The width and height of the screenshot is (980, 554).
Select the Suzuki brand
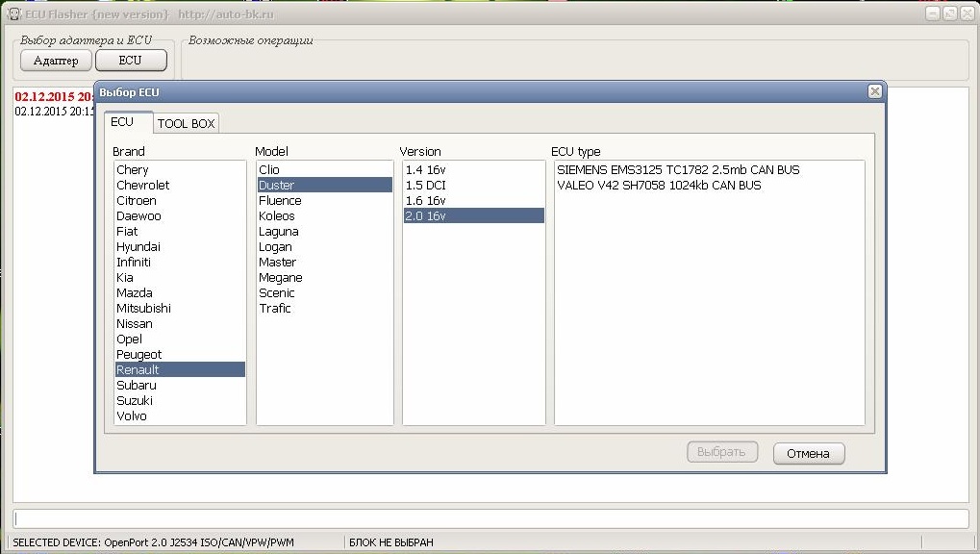(180, 401)
